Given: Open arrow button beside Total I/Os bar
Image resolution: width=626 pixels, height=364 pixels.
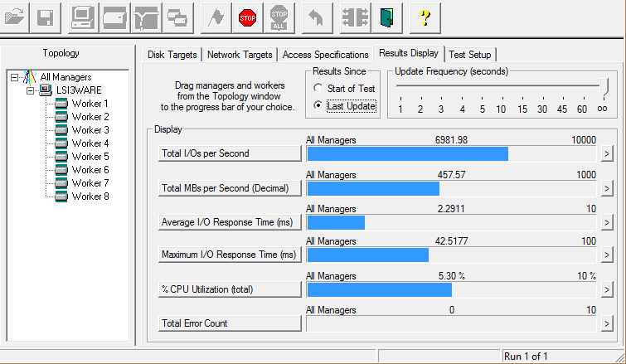Looking at the screenshot, I should click(x=606, y=154).
